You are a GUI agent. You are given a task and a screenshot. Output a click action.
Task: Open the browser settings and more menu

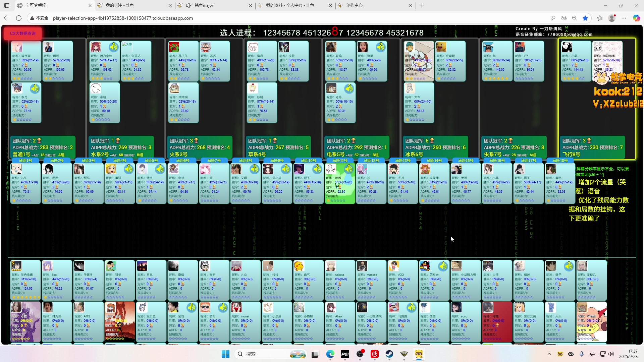coord(624,18)
